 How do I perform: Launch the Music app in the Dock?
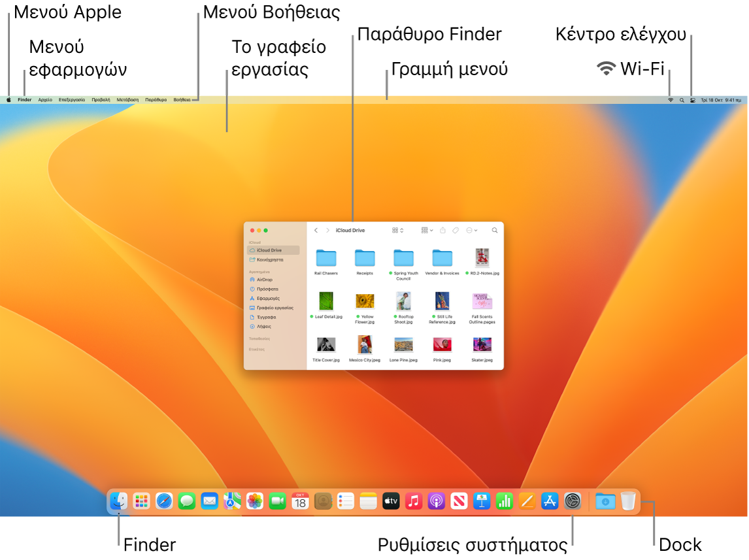pyautogui.click(x=412, y=502)
